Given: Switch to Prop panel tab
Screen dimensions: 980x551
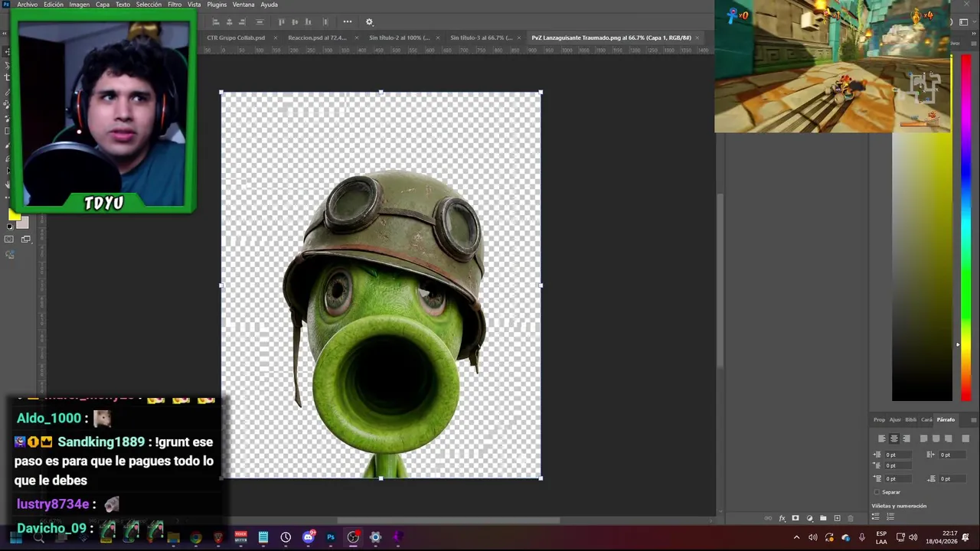Looking at the screenshot, I should pos(879,419).
